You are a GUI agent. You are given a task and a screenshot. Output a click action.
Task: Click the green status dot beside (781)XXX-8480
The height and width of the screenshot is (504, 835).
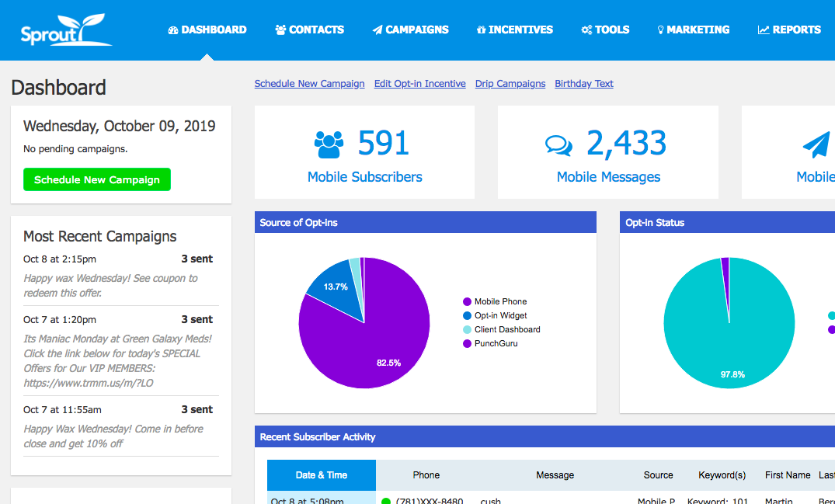click(386, 501)
